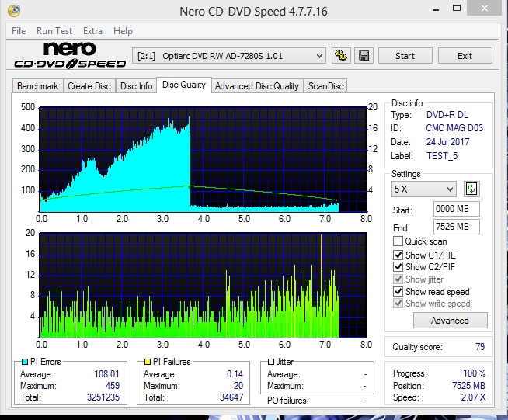508x420 pixels.
Task: Click the PO failures label
Action: click(287, 401)
